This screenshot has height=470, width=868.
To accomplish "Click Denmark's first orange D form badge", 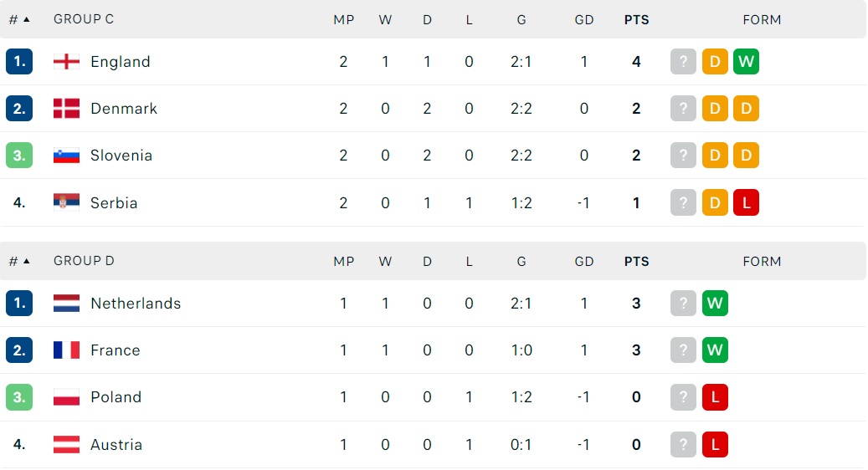I will (715, 109).
